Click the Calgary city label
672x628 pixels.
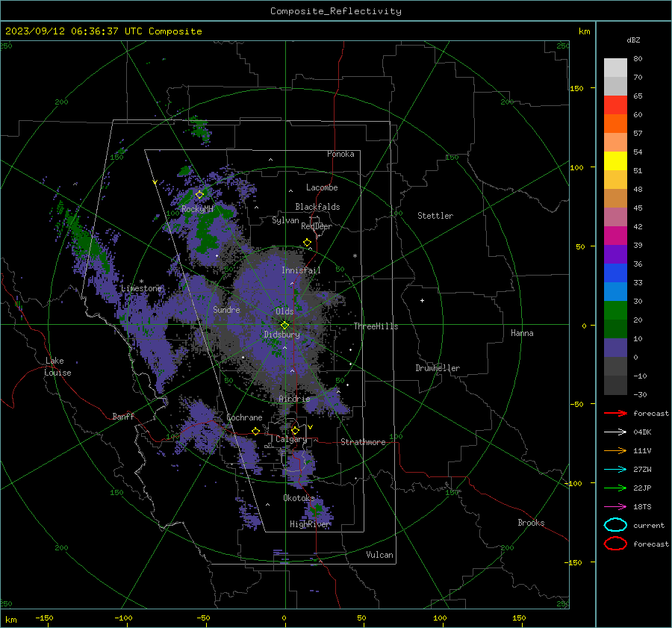point(291,439)
